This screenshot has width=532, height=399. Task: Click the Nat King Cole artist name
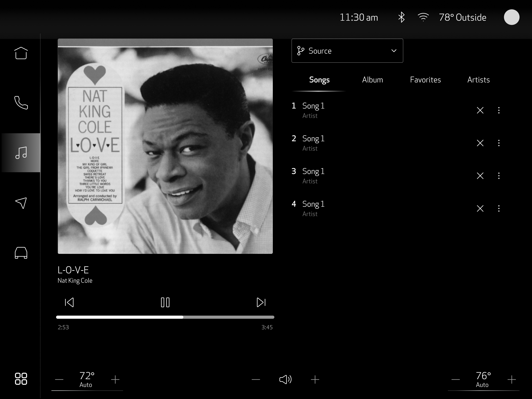(x=75, y=281)
